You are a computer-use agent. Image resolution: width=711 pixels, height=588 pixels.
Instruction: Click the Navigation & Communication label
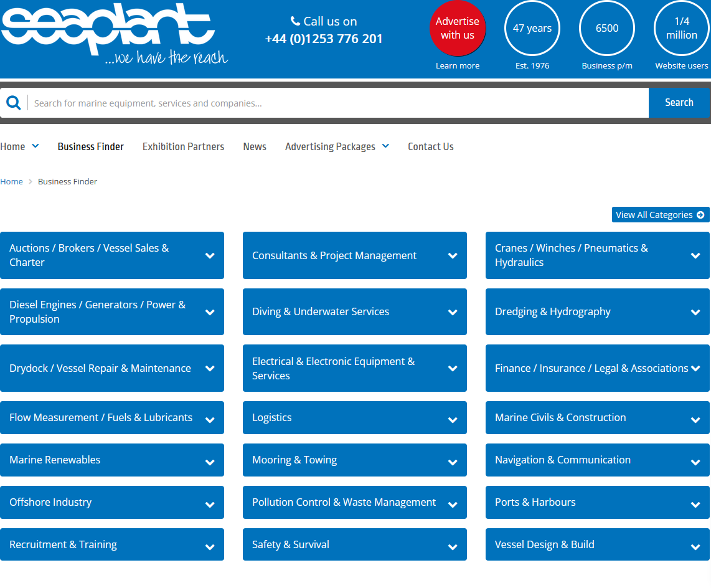click(x=563, y=460)
